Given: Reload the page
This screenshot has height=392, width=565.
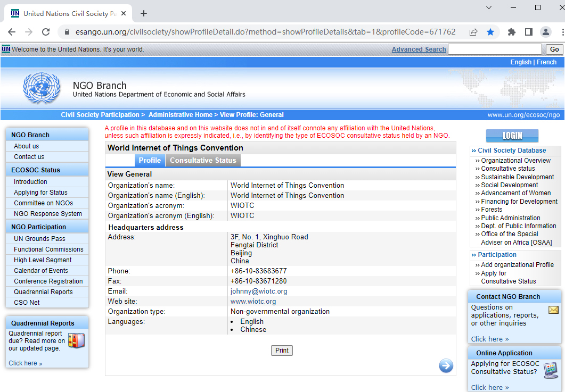Looking at the screenshot, I should [46, 32].
